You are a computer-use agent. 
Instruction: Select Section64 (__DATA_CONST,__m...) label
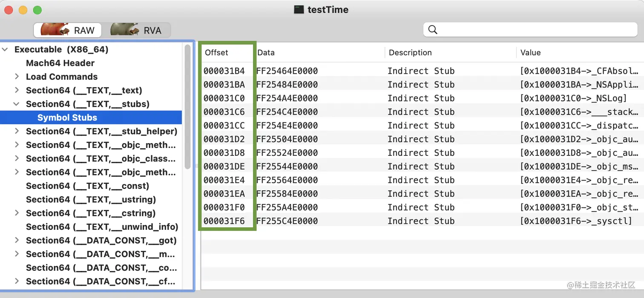[x=101, y=254]
